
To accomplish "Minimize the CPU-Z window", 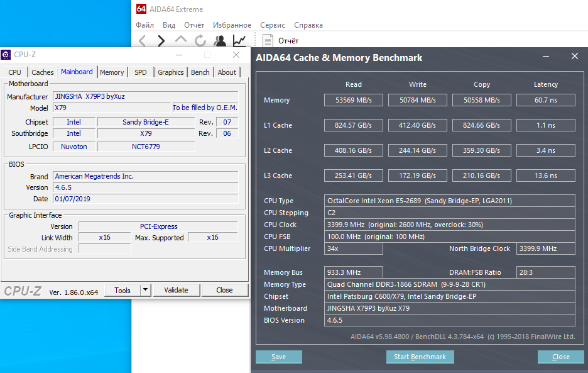I will click(179, 55).
